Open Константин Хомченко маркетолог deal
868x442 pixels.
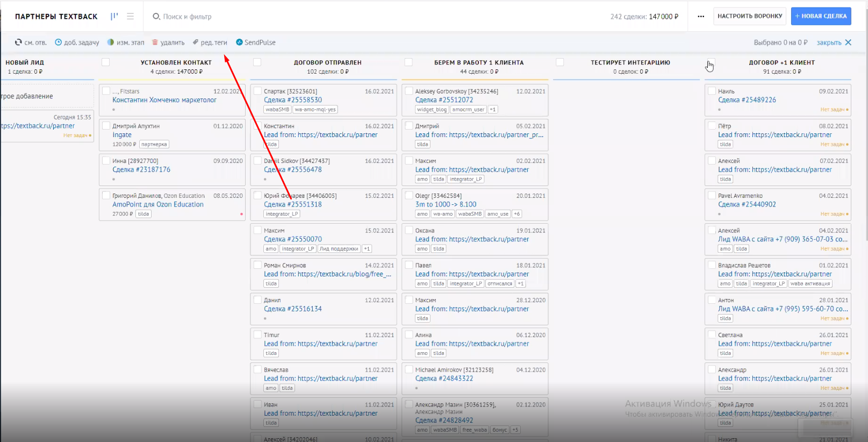pos(164,100)
